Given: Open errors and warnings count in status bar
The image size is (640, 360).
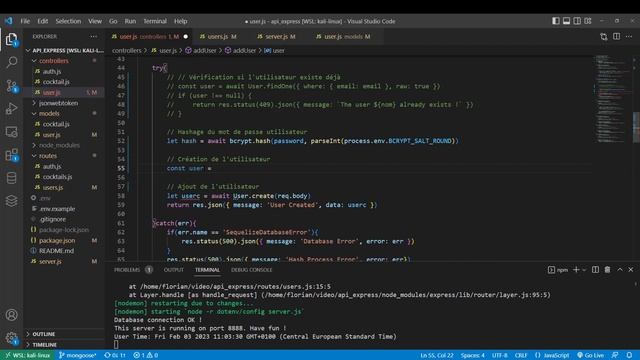Looking at the screenshot, I should (x=146, y=355).
